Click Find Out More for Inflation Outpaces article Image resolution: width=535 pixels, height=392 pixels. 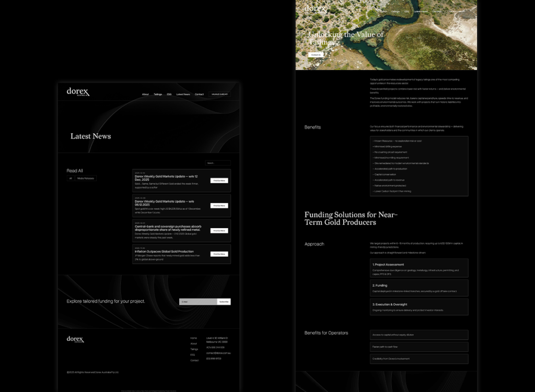point(219,254)
